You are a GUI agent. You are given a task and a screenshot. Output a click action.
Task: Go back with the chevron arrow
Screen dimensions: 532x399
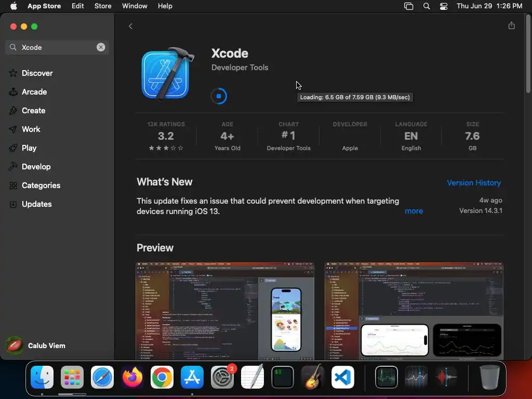[130, 26]
